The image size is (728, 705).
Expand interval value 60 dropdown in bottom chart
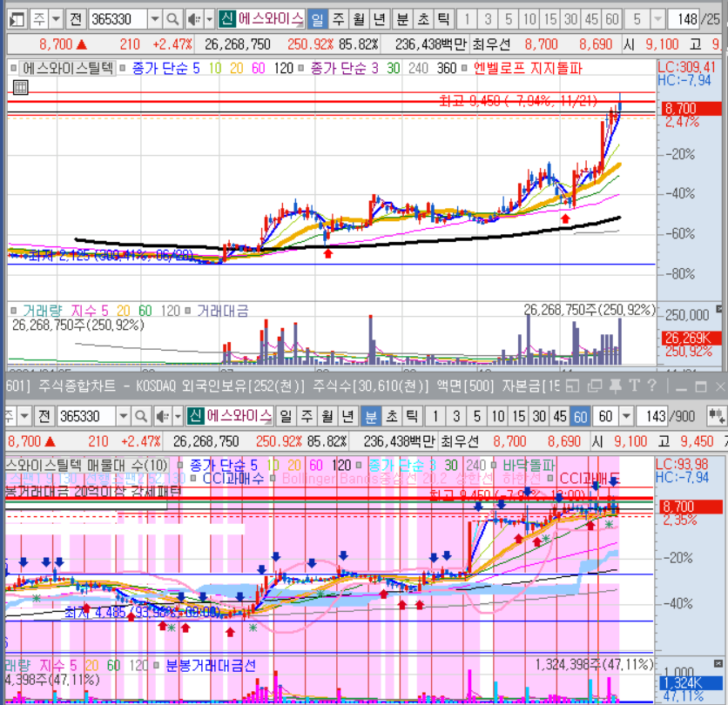[626, 416]
